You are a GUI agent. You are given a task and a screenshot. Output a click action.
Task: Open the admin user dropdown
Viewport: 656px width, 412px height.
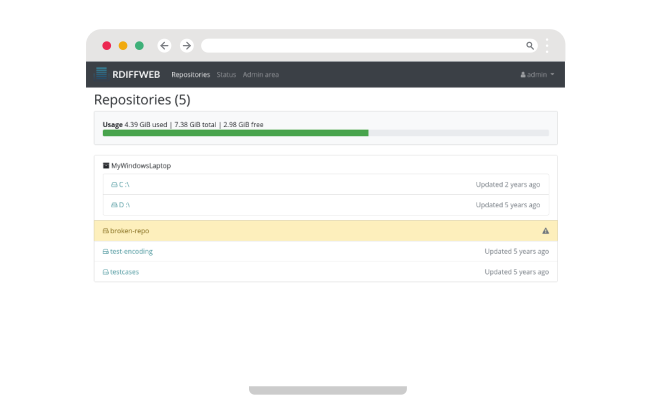point(537,75)
